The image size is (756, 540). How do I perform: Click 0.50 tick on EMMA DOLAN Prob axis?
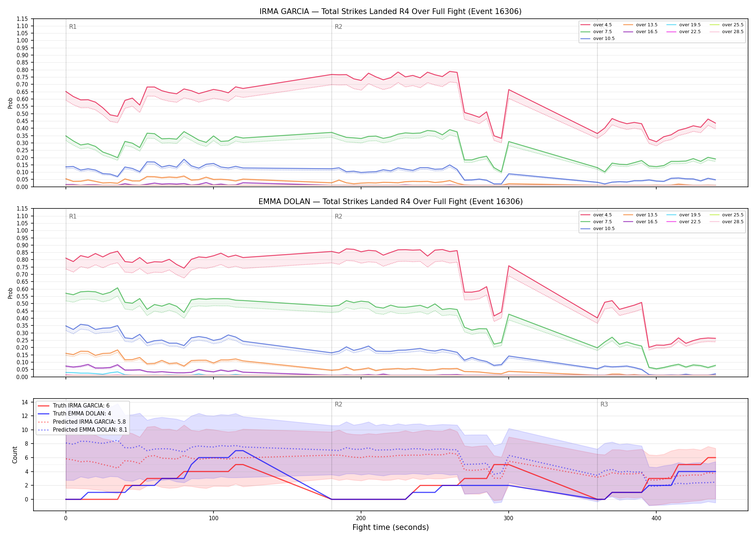tap(22, 304)
